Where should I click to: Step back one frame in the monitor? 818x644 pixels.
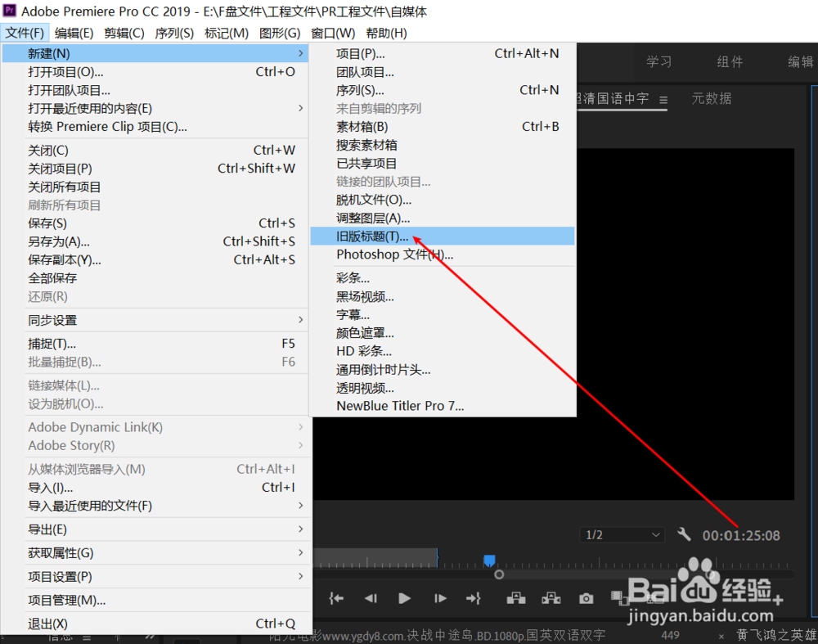pyautogui.click(x=371, y=598)
